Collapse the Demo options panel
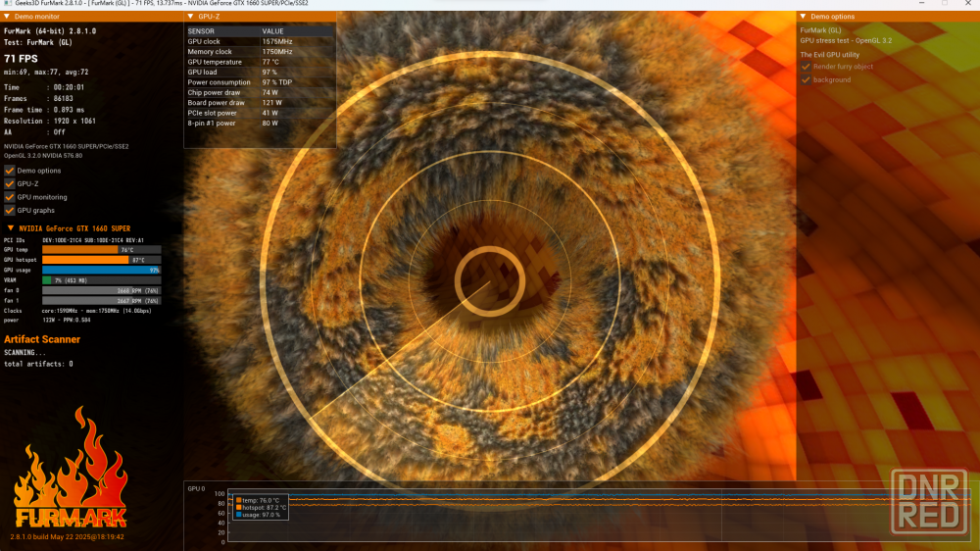 click(x=804, y=17)
